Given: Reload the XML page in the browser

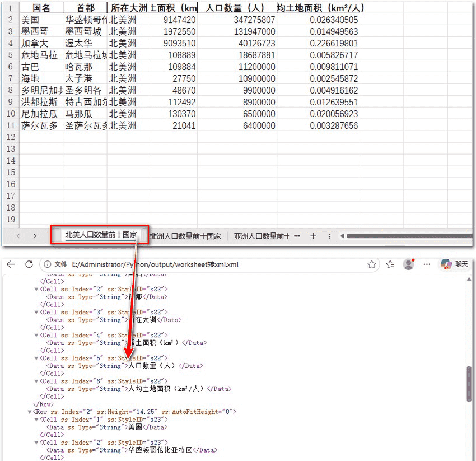Looking at the screenshot, I should tap(29, 264).
